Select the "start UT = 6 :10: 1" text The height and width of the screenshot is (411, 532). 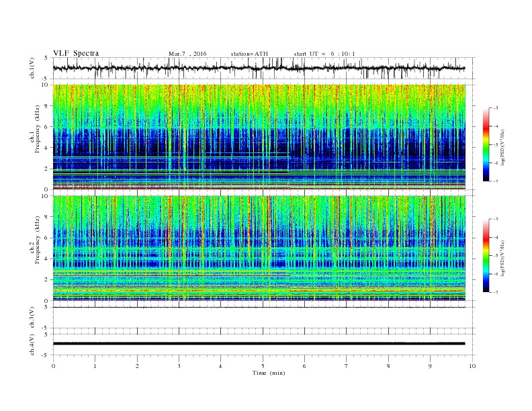324,54
